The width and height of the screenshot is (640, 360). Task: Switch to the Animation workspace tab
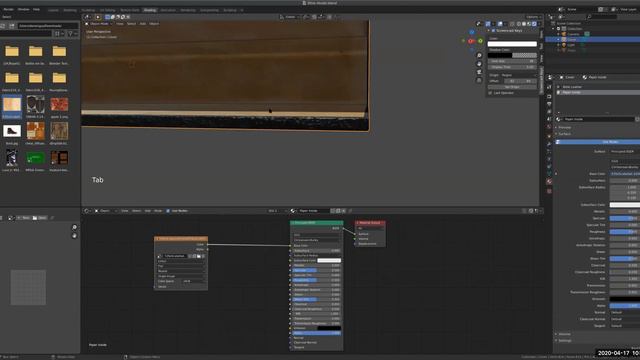[168, 10]
